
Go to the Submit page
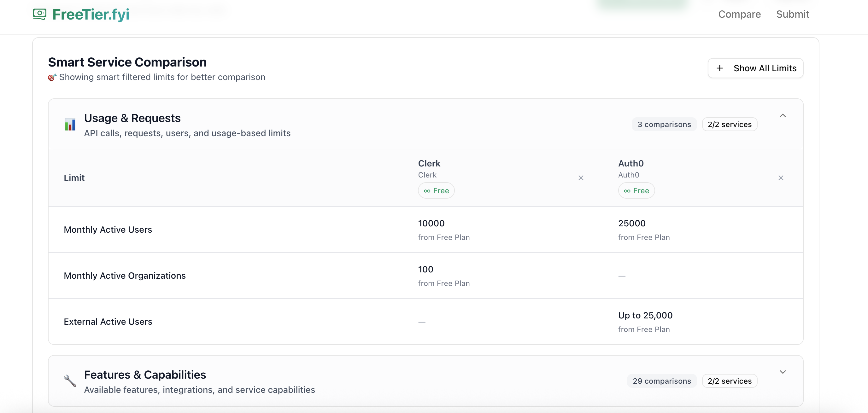click(x=792, y=14)
